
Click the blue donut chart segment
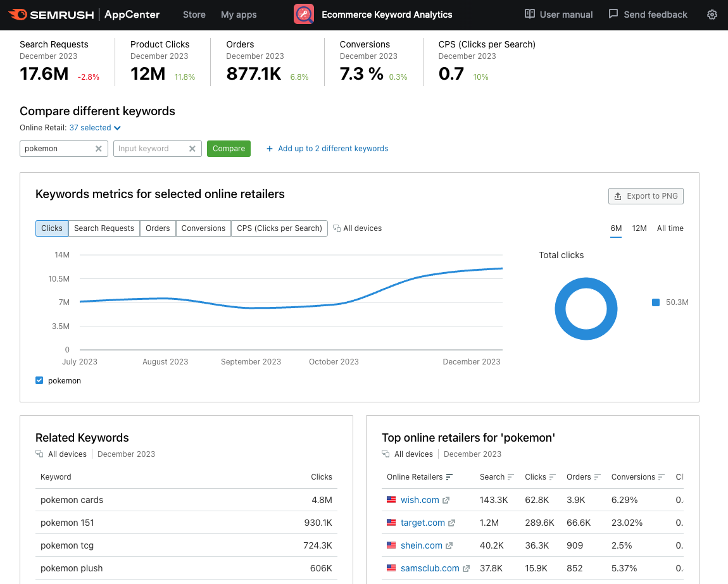586,282
